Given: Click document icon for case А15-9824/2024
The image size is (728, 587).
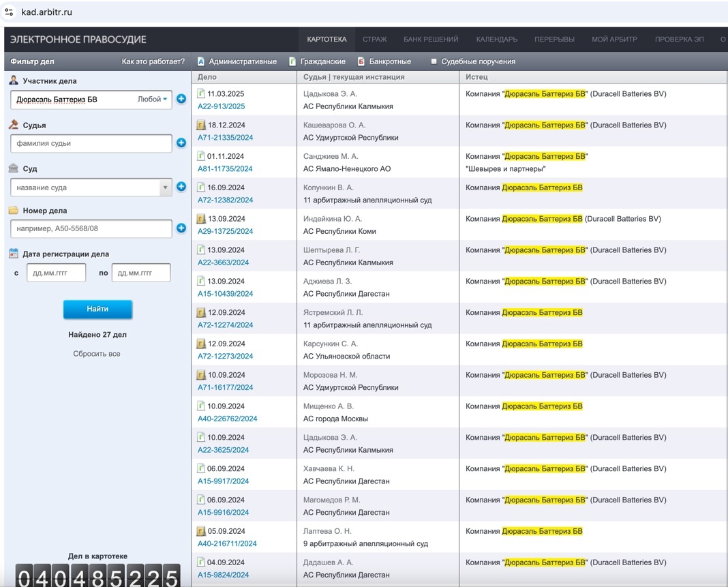Looking at the screenshot, I should (x=201, y=562).
